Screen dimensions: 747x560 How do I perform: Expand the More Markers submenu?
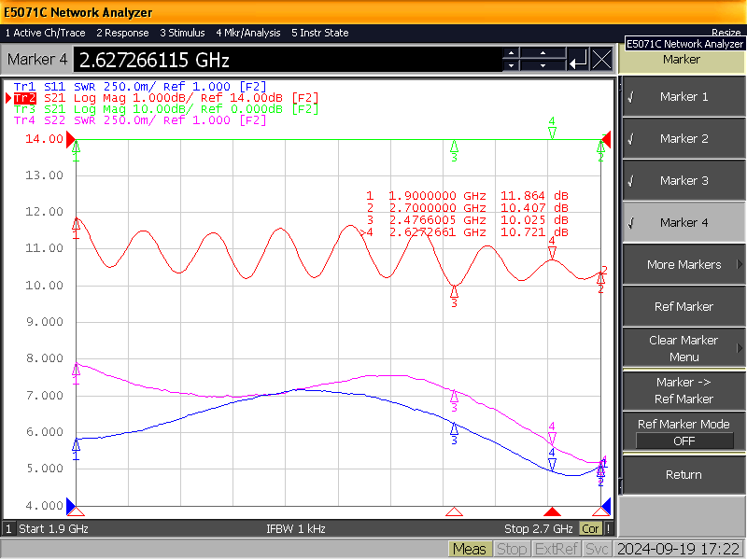click(684, 264)
